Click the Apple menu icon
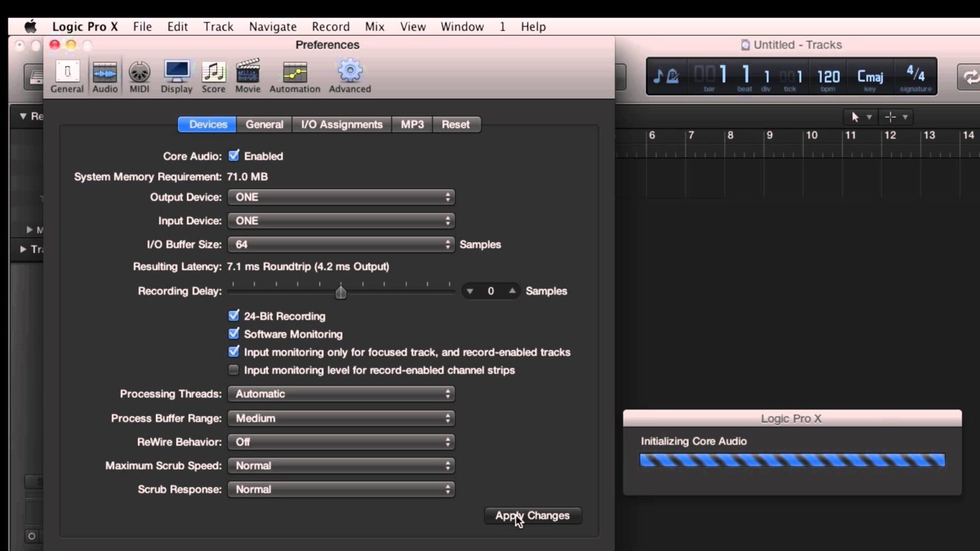 pyautogui.click(x=30, y=27)
